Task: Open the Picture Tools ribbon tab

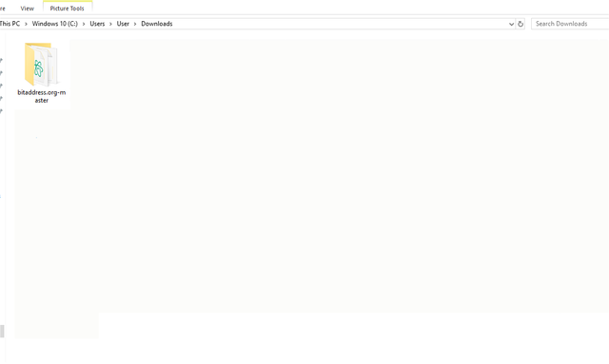Action: pyautogui.click(x=68, y=9)
